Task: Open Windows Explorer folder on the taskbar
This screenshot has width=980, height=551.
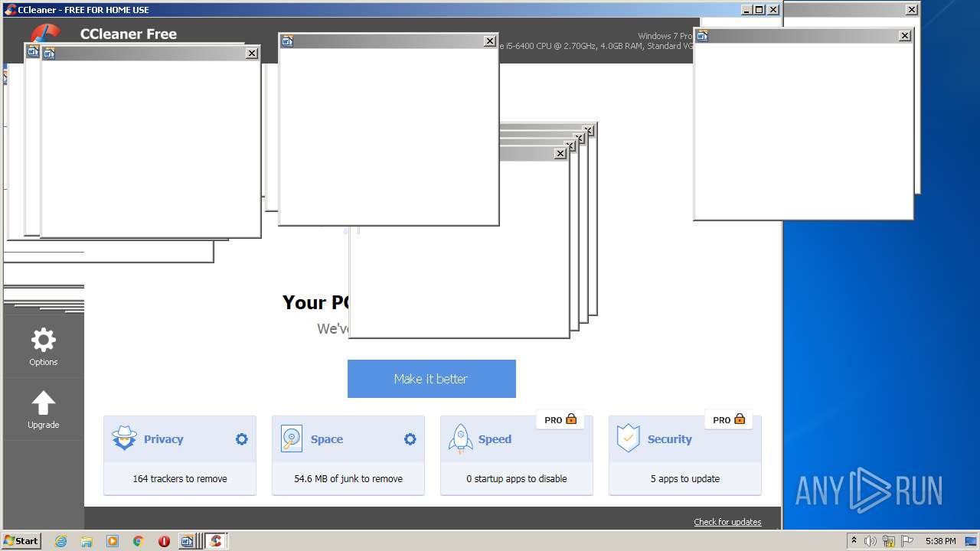Action: 87,541
